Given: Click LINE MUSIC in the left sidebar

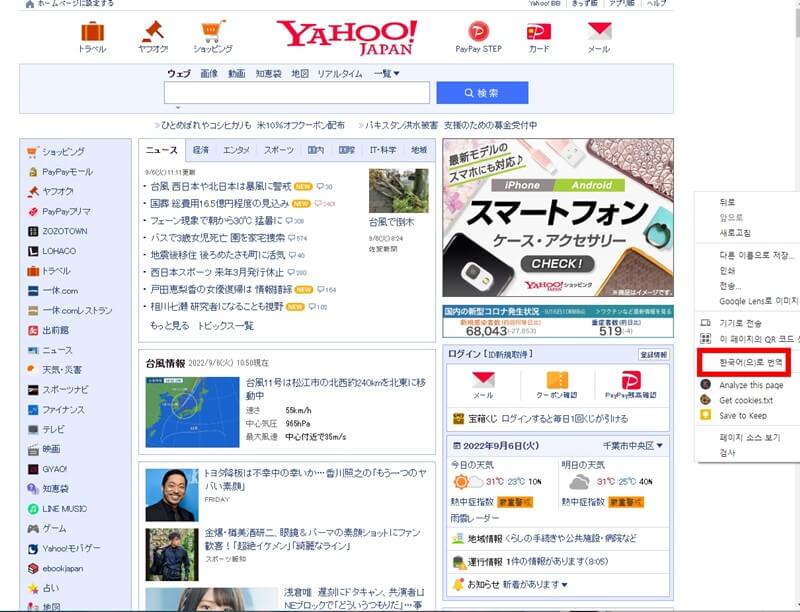Looking at the screenshot, I should click(x=64, y=508).
